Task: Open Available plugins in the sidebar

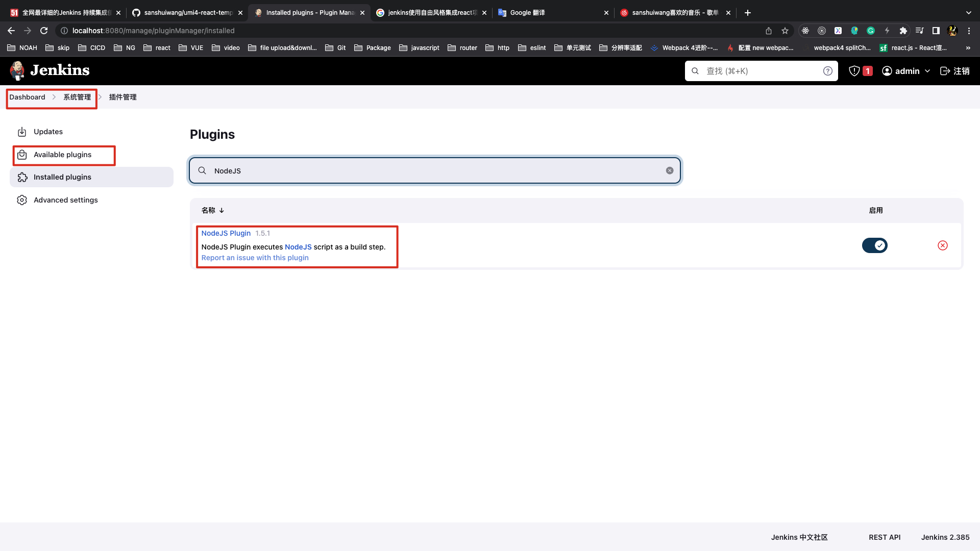Action: (91, 155)
